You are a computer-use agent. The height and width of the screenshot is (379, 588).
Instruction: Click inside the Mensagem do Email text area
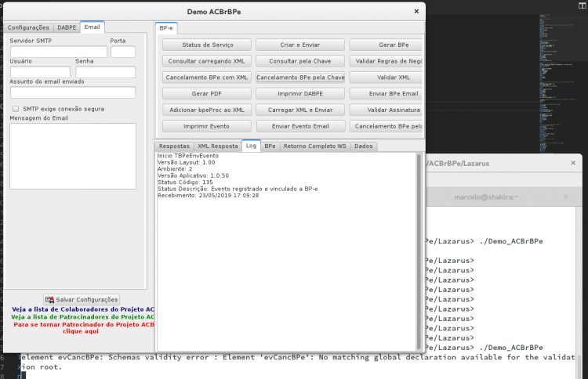(73, 156)
